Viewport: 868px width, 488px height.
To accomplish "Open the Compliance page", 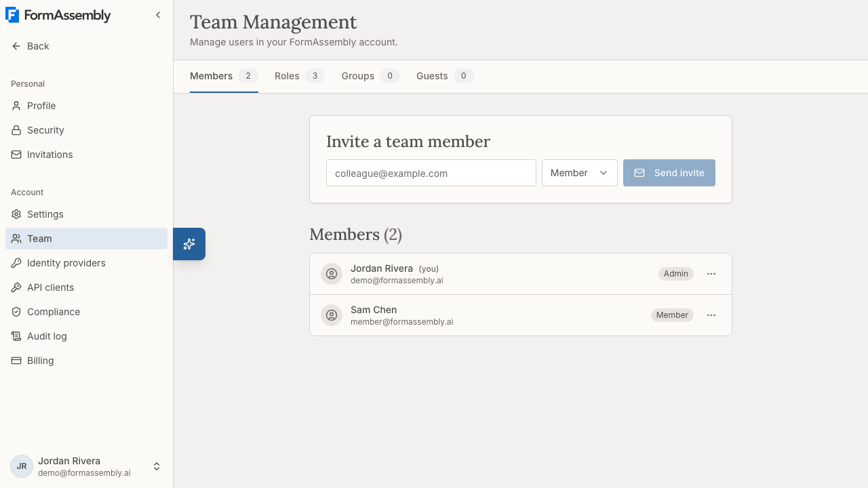I will 86,312.
